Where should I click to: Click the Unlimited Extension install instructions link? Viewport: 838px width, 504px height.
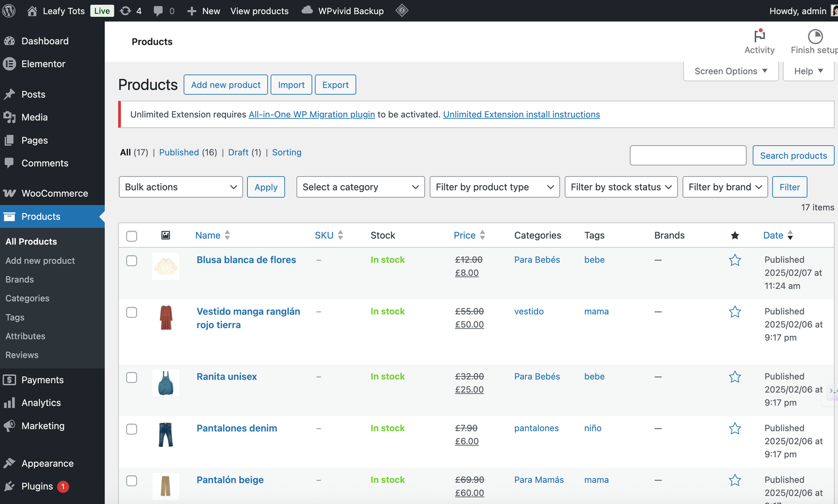(521, 114)
